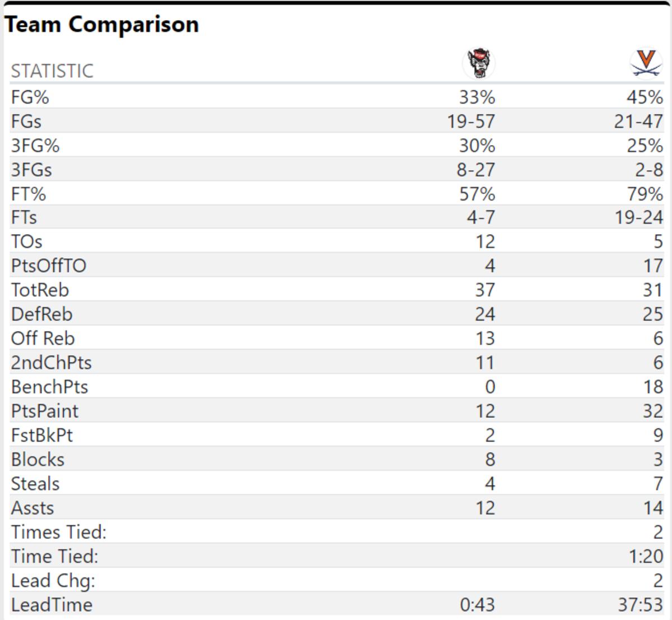Click the FTs row label
Image resolution: width=672 pixels, height=620 pixels.
pos(24,217)
